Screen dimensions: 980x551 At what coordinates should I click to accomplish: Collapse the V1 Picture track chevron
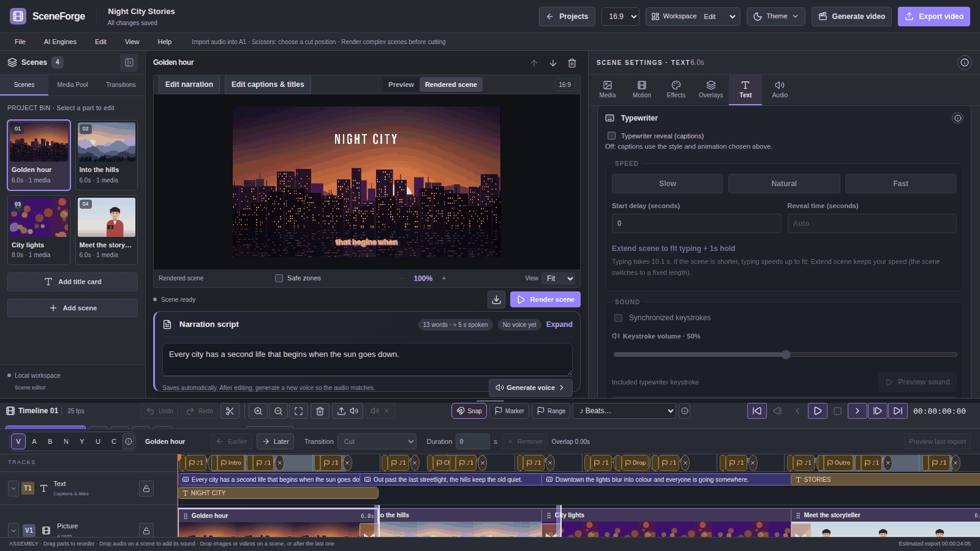[x=13, y=530]
